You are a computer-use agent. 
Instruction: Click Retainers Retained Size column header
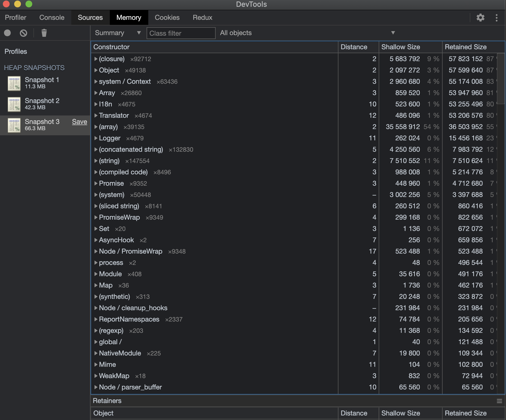[473, 413]
